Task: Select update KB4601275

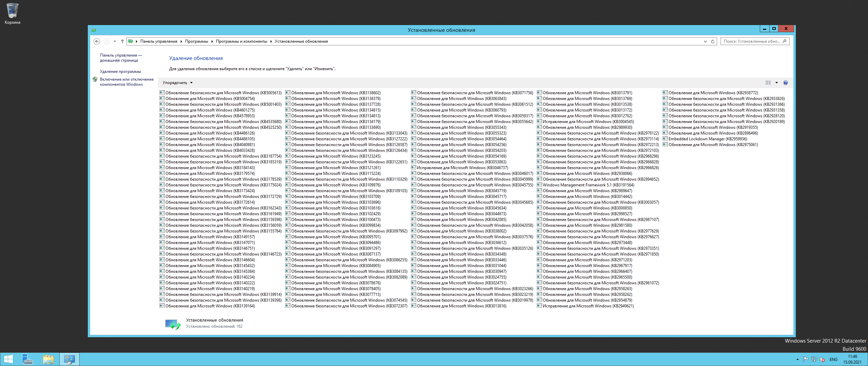Action: click(207, 110)
